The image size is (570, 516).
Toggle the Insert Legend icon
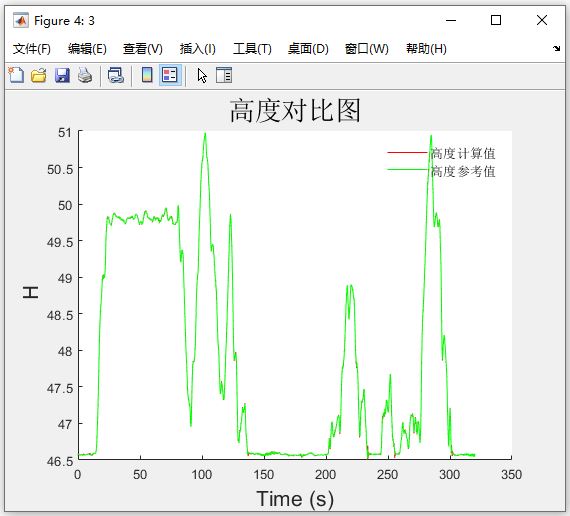[170, 75]
